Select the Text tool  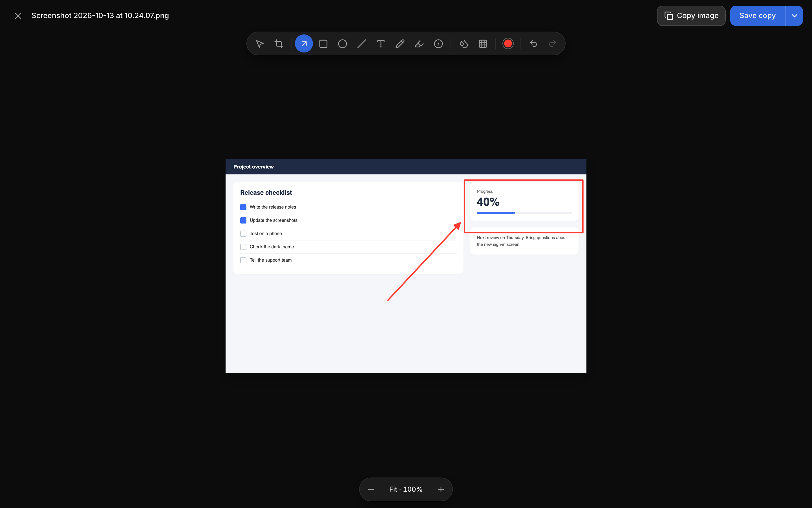click(381, 44)
